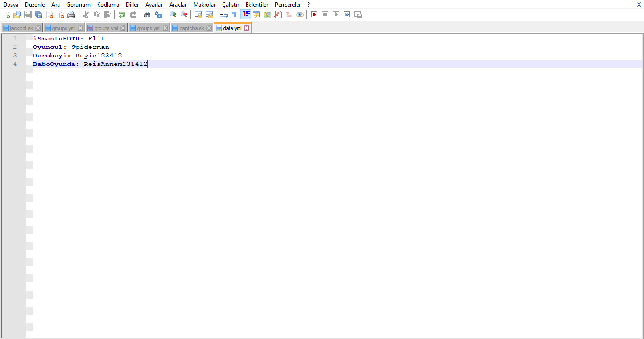The height and width of the screenshot is (339, 644).
Task: Run macro multiple times with the fast-forward icon
Action: (347, 15)
